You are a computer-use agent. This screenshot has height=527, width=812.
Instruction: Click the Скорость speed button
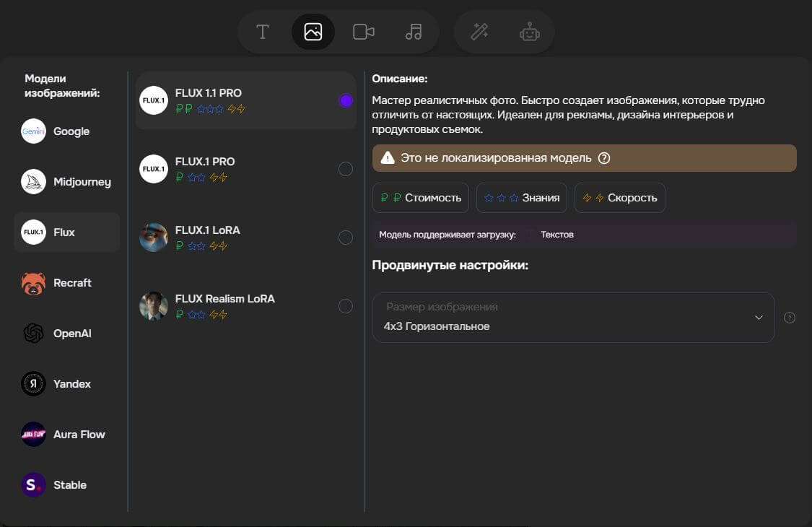[620, 198]
